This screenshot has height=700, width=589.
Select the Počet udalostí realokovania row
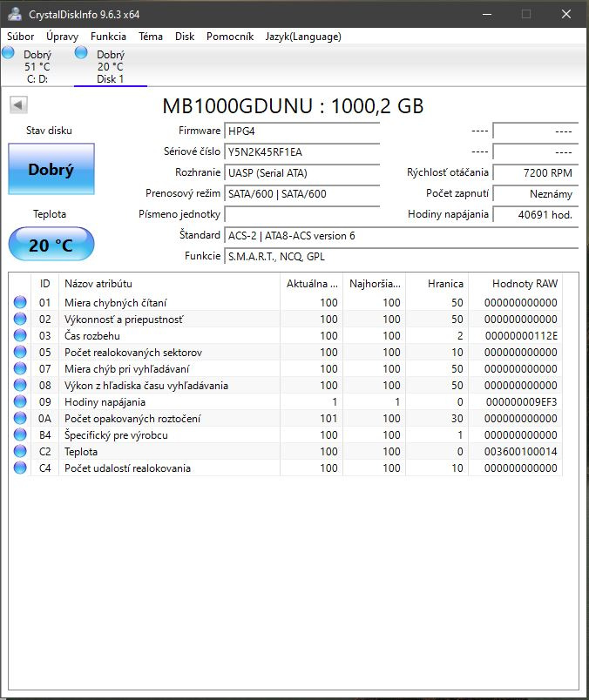286,468
